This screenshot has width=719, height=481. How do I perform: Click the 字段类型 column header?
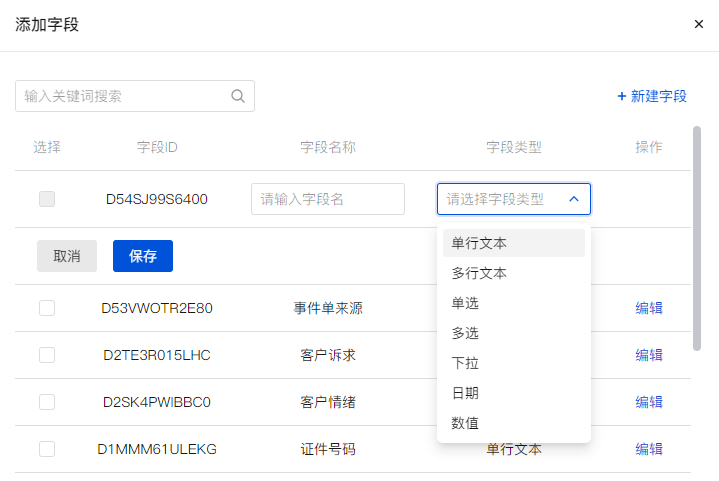[514, 147]
